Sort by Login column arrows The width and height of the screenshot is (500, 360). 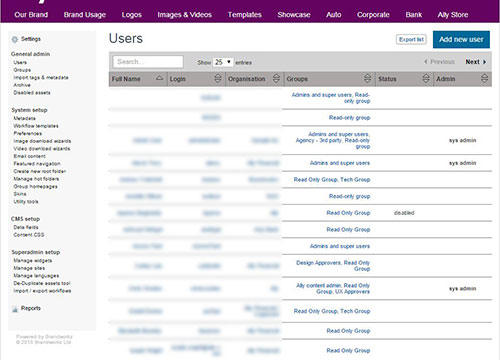coord(218,79)
